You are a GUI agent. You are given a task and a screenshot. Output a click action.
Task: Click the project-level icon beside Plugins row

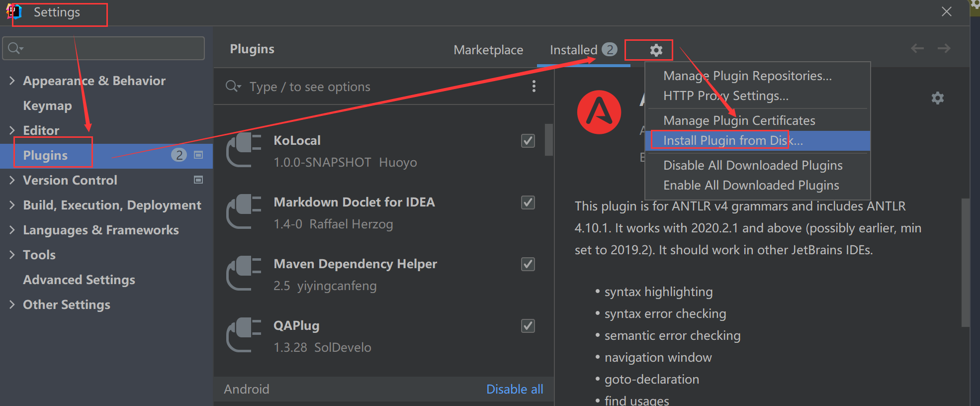point(198,155)
